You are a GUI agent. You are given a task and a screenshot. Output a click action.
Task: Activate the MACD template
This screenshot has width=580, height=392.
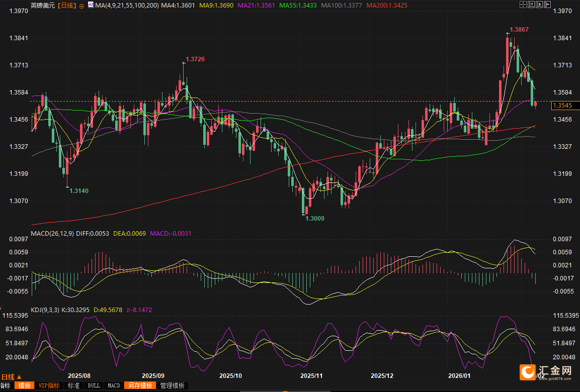pyautogui.click(x=114, y=385)
